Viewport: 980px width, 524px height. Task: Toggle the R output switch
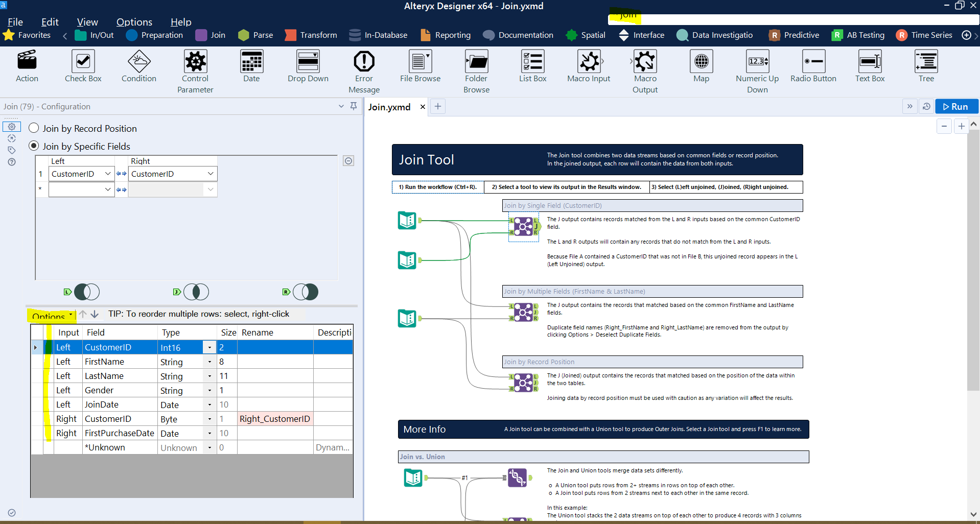(x=306, y=292)
